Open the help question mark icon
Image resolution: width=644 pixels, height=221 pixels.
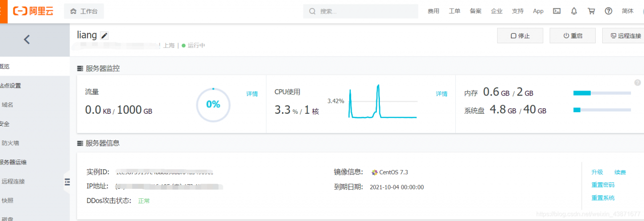(x=609, y=11)
